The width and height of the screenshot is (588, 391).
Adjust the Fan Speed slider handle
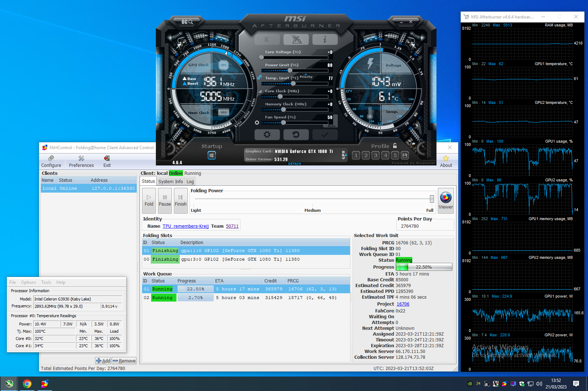point(284,122)
